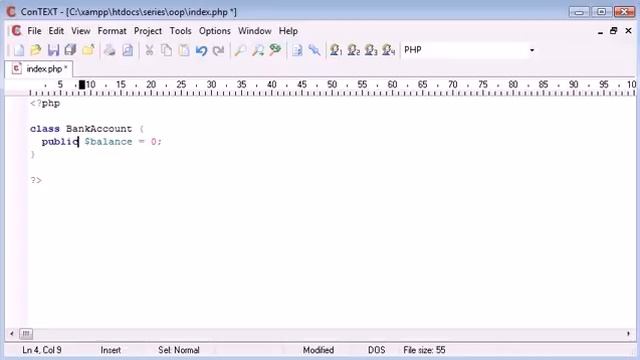Open the View menu
Viewport: 640px width, 360px height.
[81, 31]
